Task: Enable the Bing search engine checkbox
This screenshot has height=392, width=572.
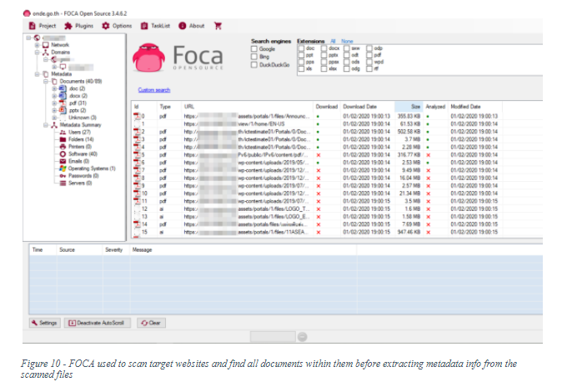Action: click(253, 57)
